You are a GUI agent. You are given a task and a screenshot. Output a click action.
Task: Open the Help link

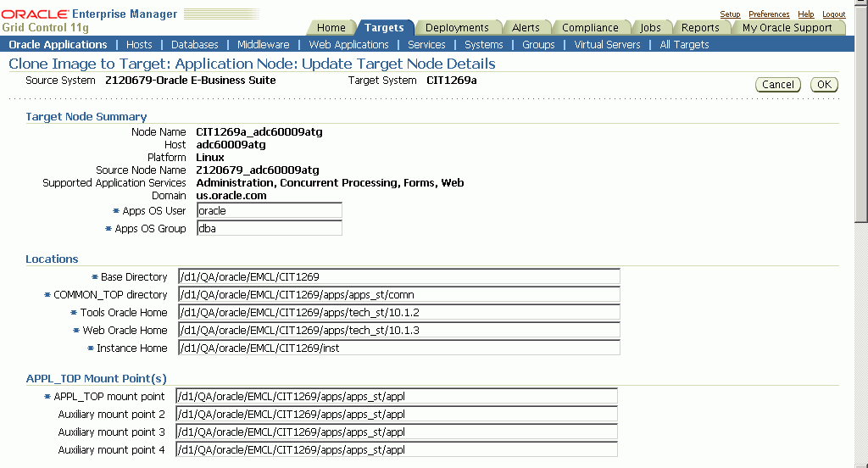click(x=806, y=14)
